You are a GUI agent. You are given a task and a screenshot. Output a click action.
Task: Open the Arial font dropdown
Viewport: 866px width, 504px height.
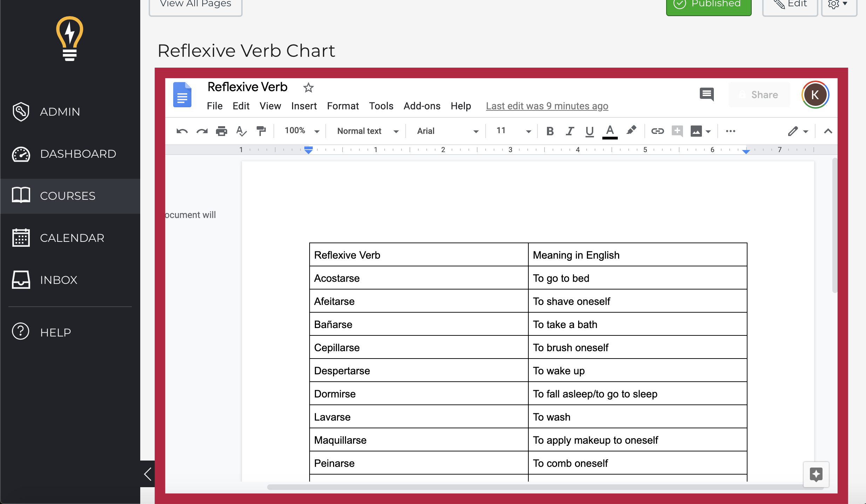(447, 131)
